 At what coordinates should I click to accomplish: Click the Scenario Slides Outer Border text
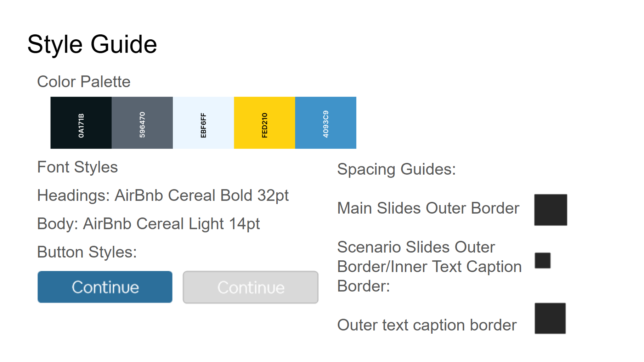pyautogui.click(x=429, y=266)
